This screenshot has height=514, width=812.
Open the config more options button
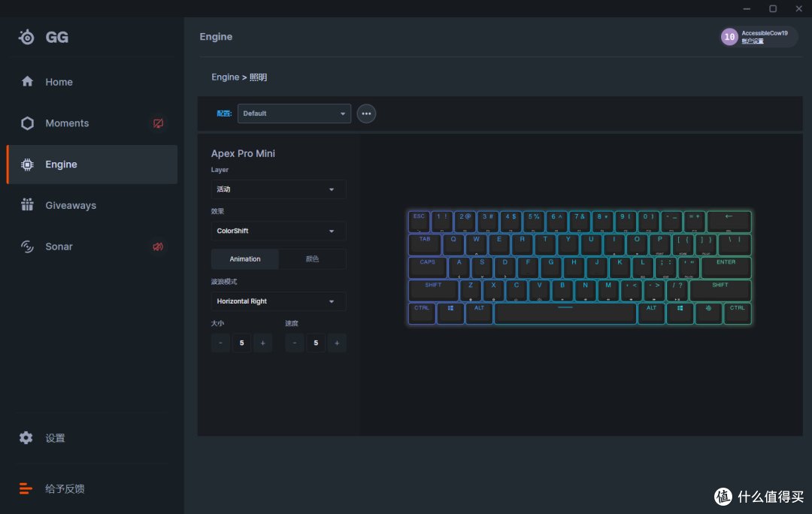point(366,113)
